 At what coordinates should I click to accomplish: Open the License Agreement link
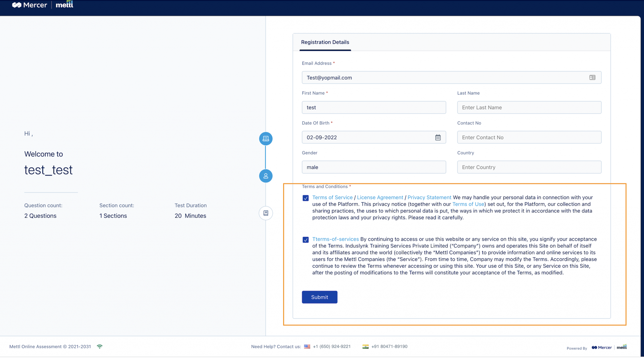(x=380, y=197)
